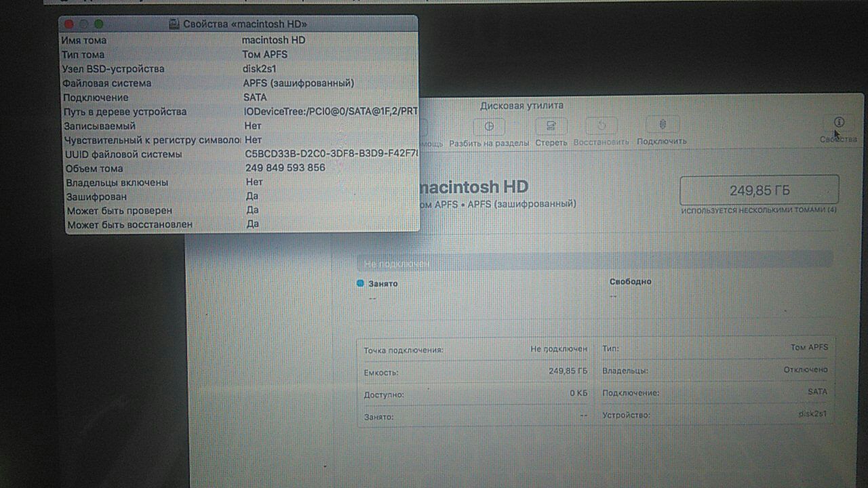The width and height of the screenshot is (868, 488).
Task: Select the Узел BSD-устройства row label
Action: click(113, 68)
